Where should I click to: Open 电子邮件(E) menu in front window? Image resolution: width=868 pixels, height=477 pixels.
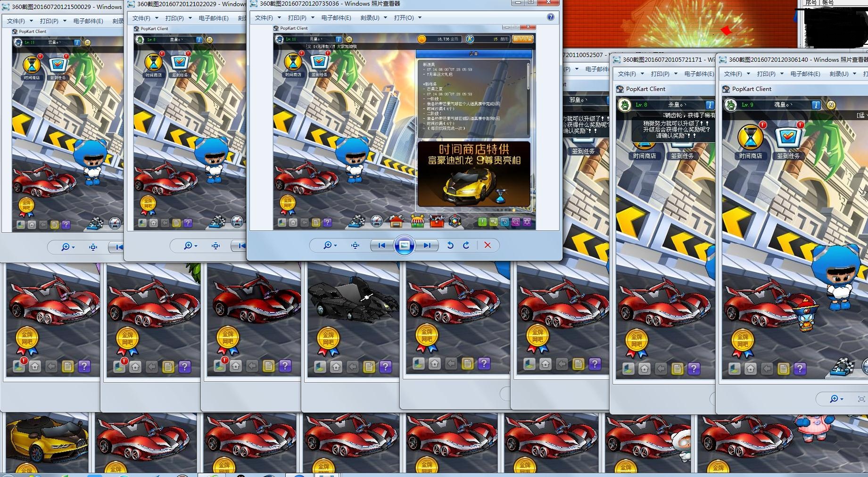click(336, 17)
